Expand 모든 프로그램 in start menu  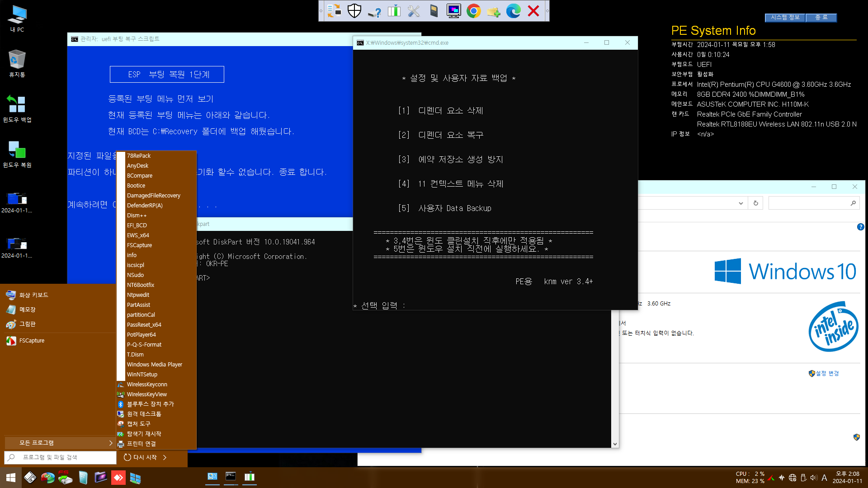59,443
